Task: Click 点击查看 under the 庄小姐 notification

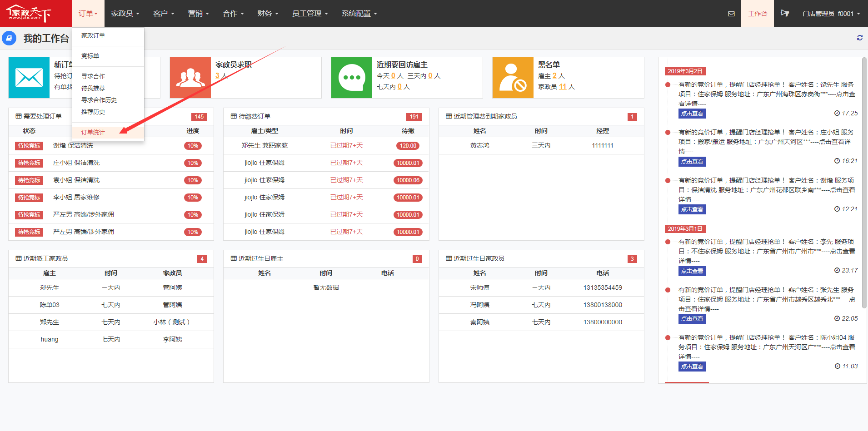Action: tap(692, 162)
